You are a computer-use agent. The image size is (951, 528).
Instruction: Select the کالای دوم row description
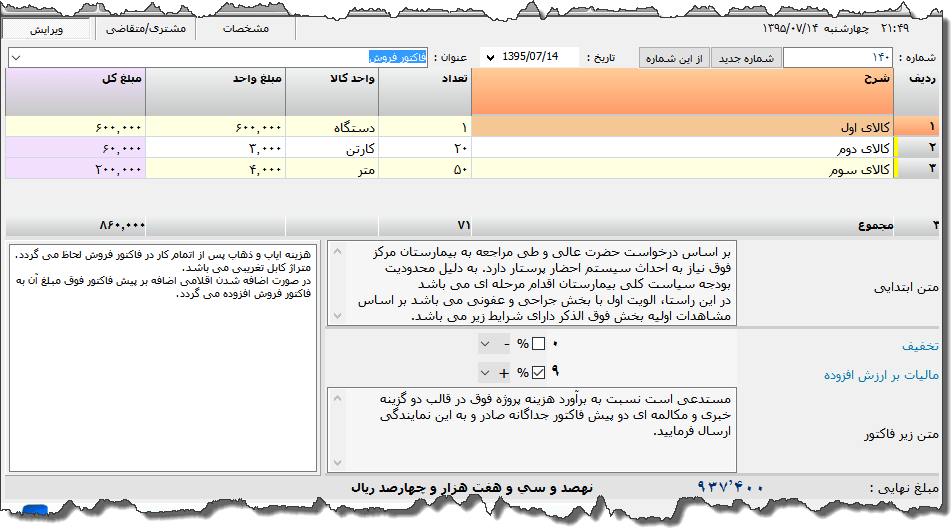pyautogui.click(x=682, y=148)
